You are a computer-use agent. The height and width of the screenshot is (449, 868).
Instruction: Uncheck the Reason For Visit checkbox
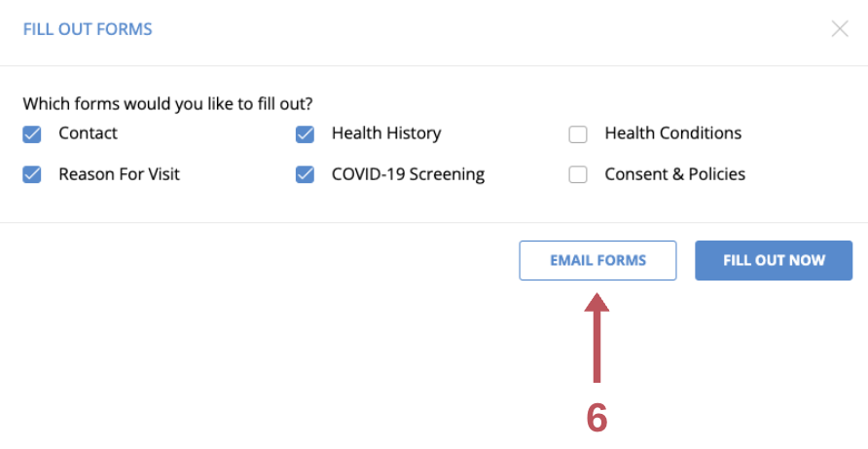tap(31, 174)
